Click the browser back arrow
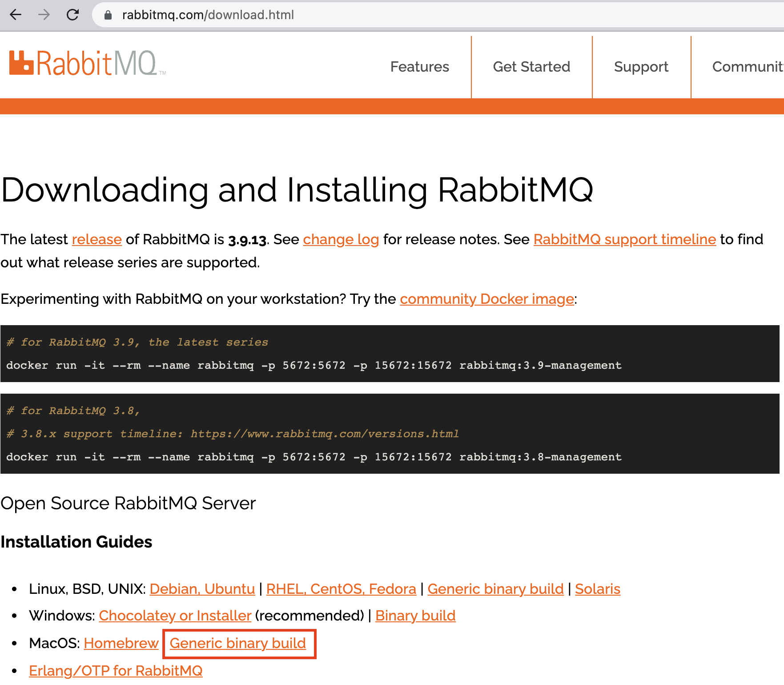The width and height of the screenshot is (784, 685). (x=16, y=15)
